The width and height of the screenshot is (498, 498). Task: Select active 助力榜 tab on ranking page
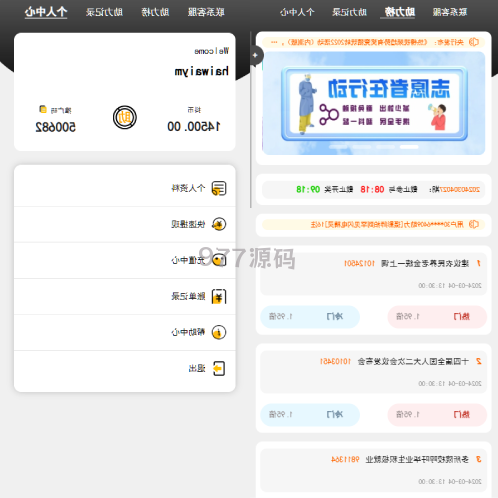(399, 12)
